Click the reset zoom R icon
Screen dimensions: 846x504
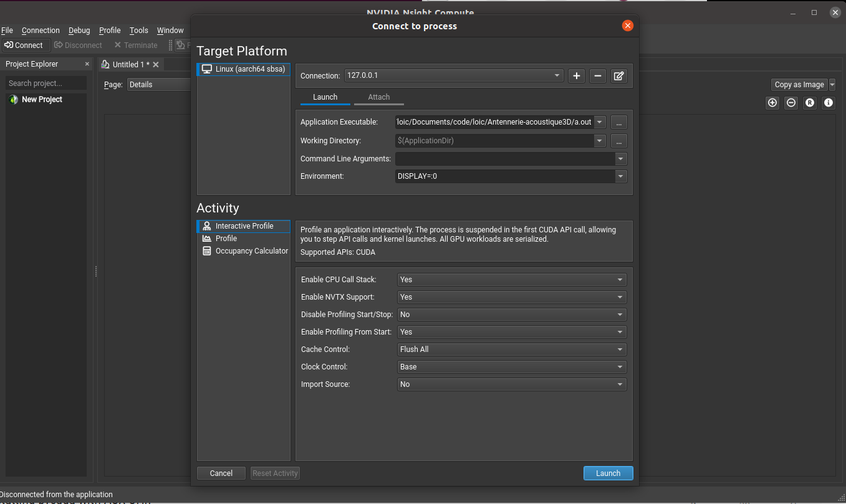810,103
